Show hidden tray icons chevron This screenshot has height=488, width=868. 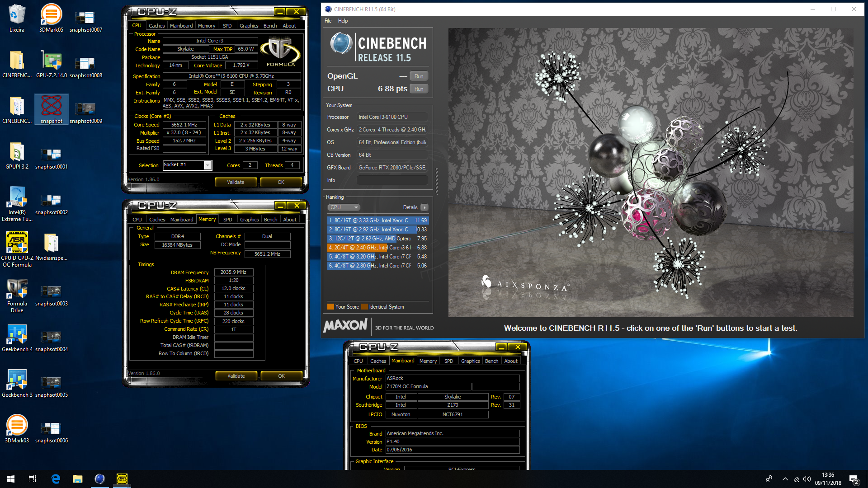pyautogui.click(x=785, y=479)
